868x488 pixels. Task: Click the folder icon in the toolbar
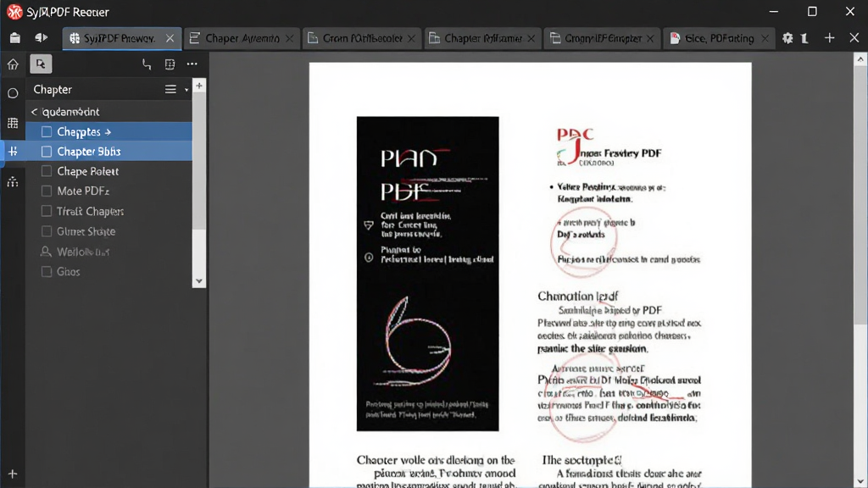pyautogui.click(x=15, y=37)
